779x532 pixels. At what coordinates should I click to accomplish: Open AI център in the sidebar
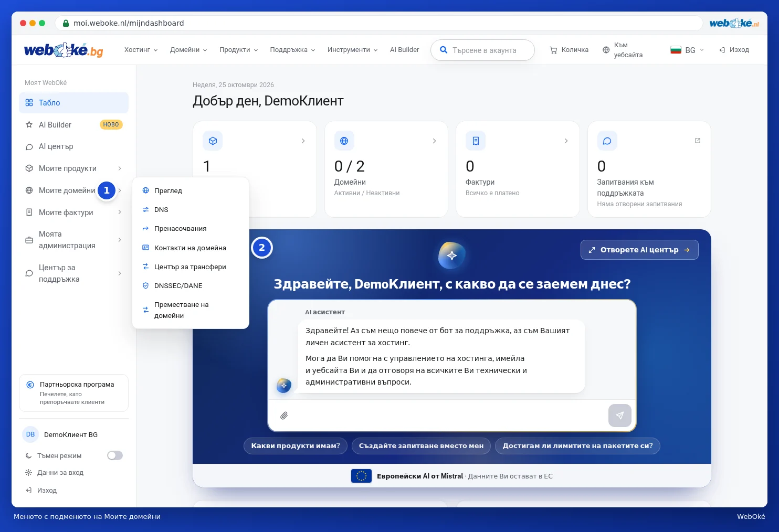(73, 147)
